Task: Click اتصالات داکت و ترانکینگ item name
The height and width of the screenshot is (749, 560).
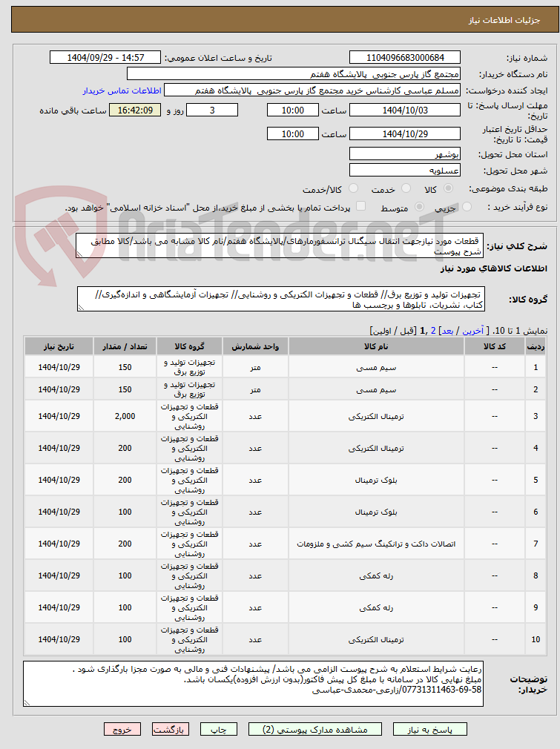Action: 376,544
